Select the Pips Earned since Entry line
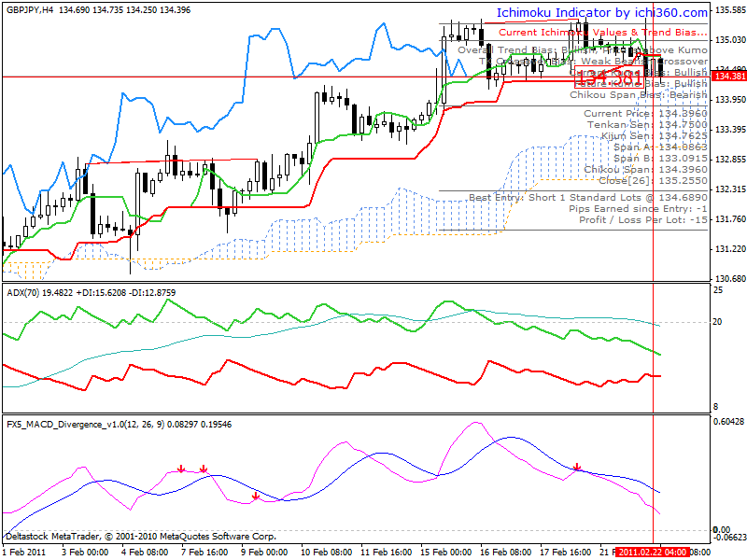The width and height of the screenshot is (747, 560). (639, 209)
